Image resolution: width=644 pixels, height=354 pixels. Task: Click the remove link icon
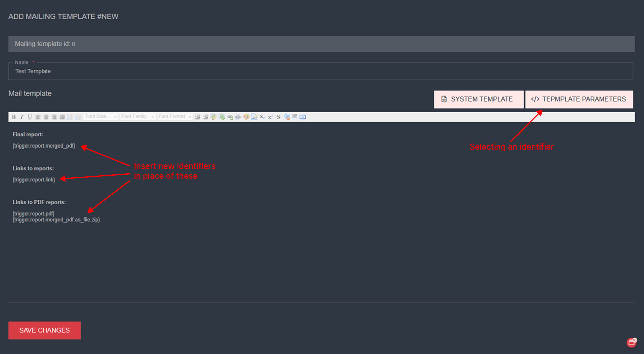(x=238, y=117)
